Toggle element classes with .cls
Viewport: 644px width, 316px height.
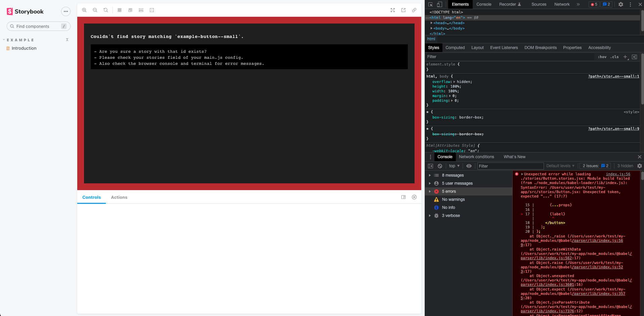click(615, 57)
